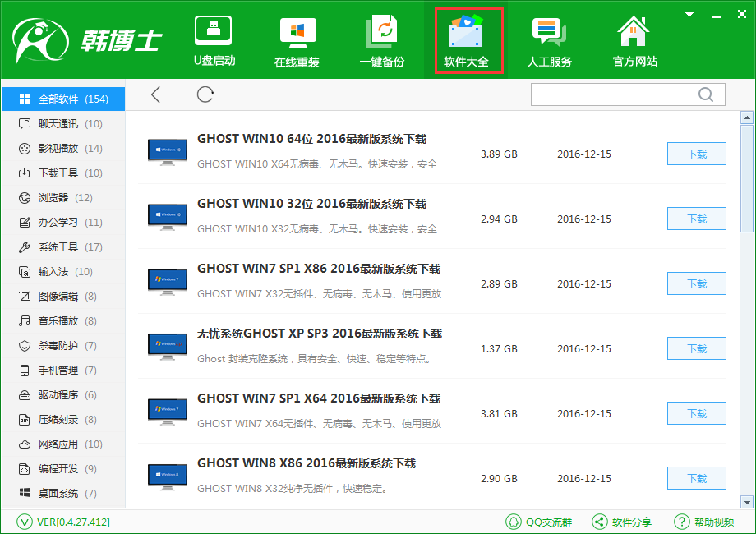Refresh the software list
This screenshot has height=534, width=756.
tap(205, 95)
